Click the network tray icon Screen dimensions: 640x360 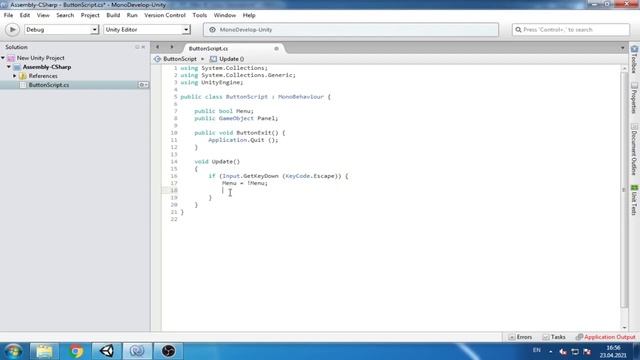point(575,351)
